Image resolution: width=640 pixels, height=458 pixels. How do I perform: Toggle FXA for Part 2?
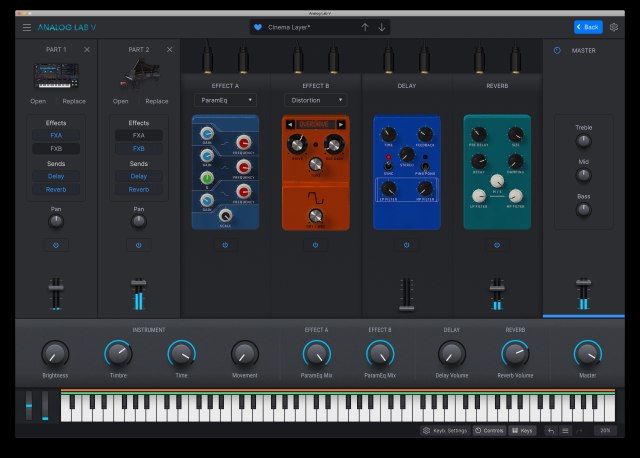pos(139,136)
